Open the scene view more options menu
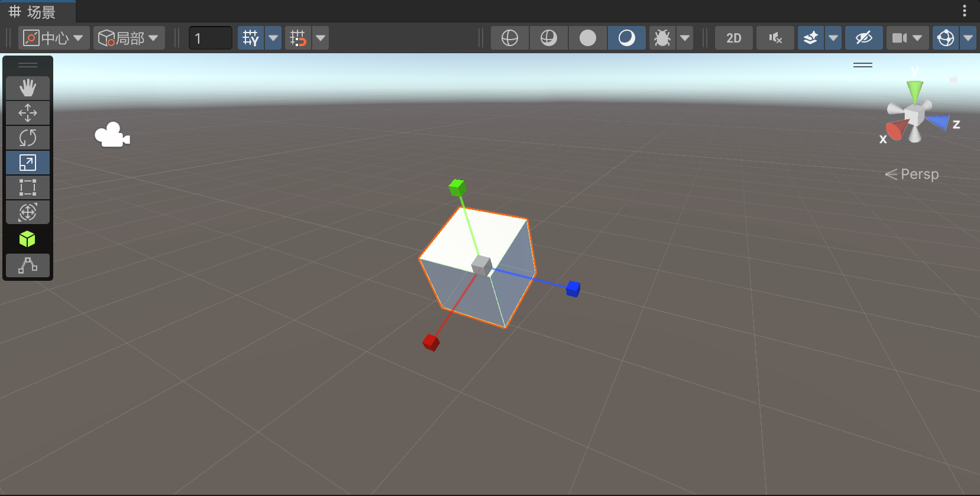 [964, 11]
